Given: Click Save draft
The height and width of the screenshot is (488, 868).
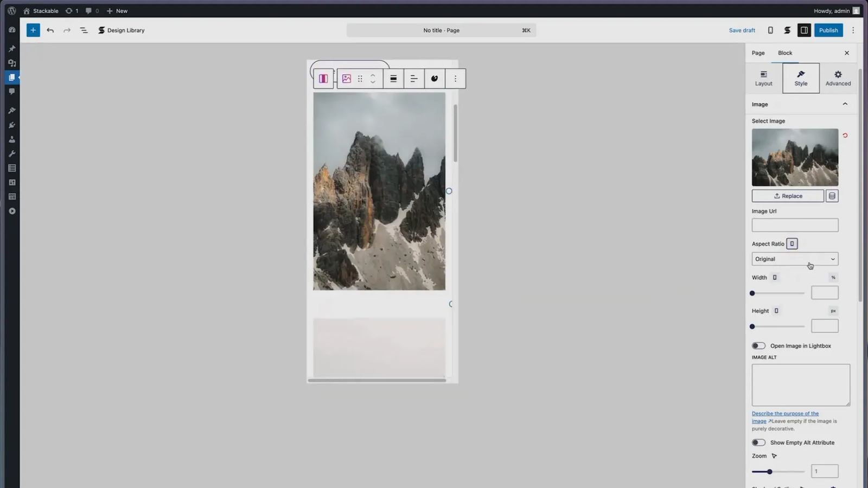Looking at the screenshot, I should click(x=742, y=30).
